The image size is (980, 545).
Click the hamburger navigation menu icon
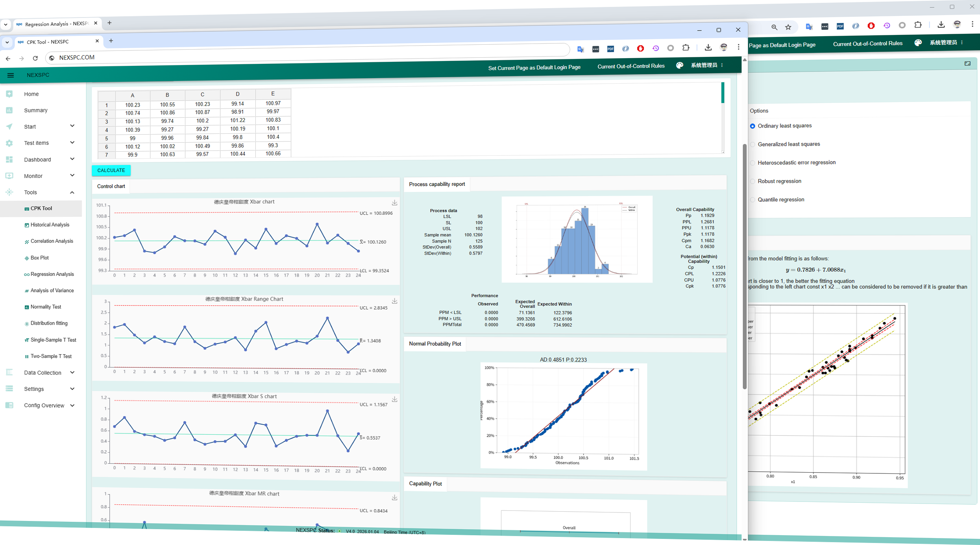point(11,75)
